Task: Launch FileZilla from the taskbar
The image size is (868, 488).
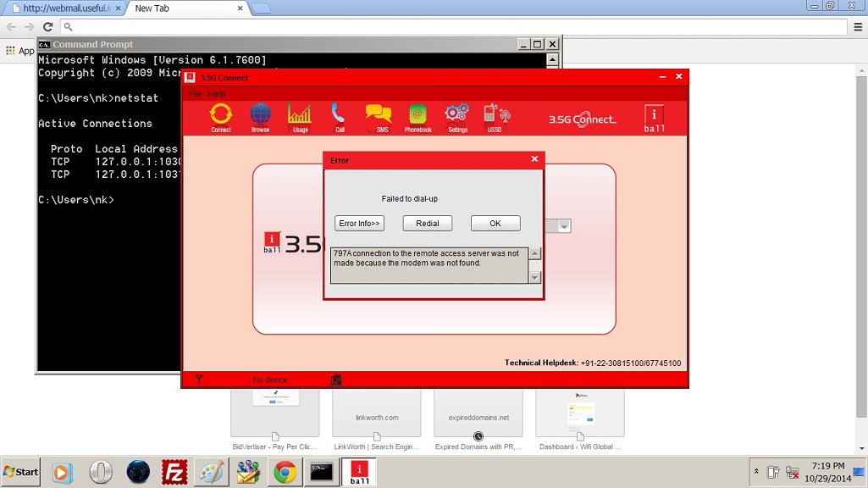Action: pos(174,472)
